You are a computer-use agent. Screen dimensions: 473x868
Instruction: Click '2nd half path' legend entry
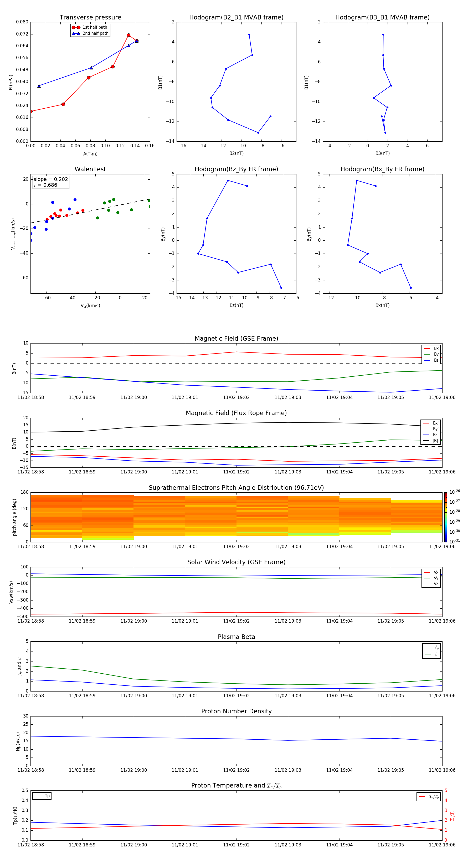90,33
